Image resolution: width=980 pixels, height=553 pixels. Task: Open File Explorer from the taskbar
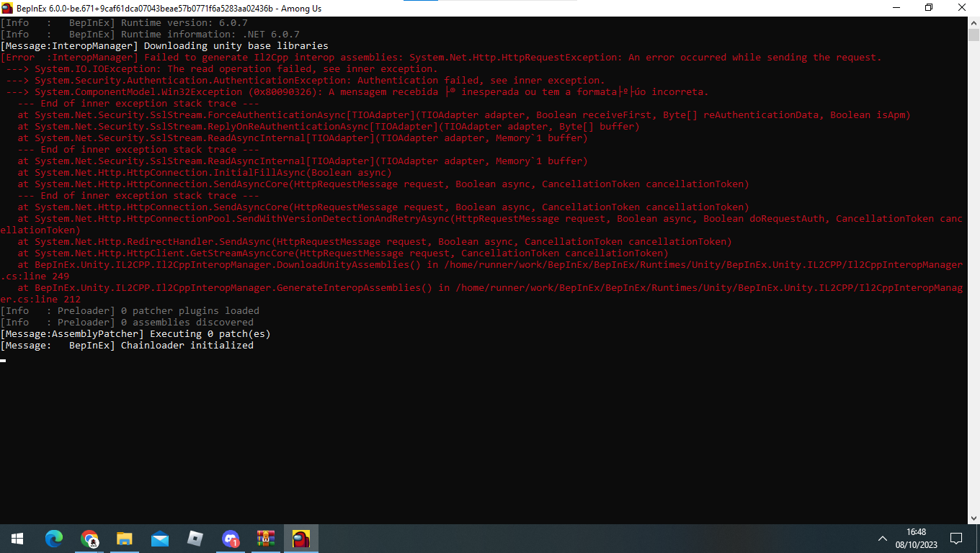click(x=125, y=538)
